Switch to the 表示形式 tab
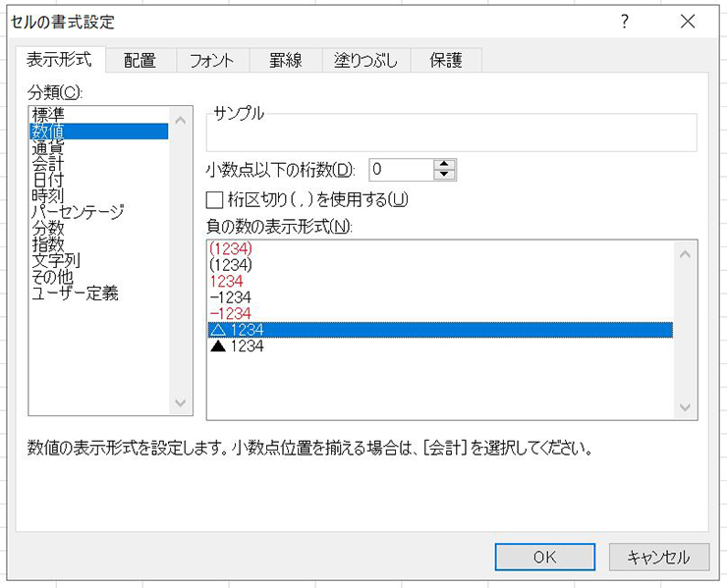The height and width of the screenshot is (588, 727). coord(60,60)
